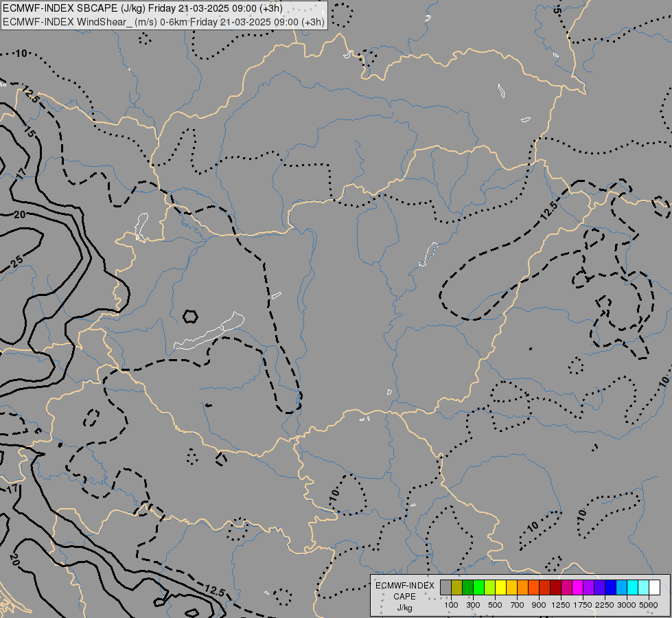Click the gray CAPE legend swatch
The width and height of the screenshot is (672, 618).
pyautogui.click(x=445, y=588)
